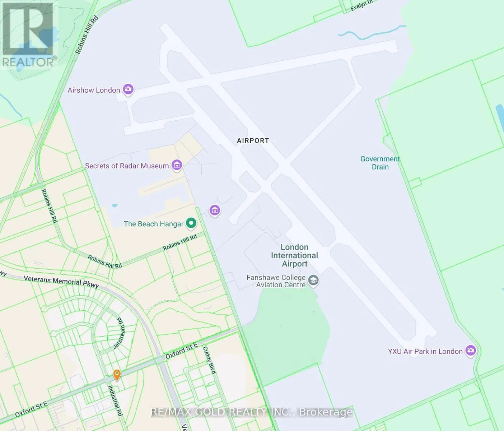The image size is (504, 431).
Task: Click the REALTOR logo watermark
Action: coord(29,34)
